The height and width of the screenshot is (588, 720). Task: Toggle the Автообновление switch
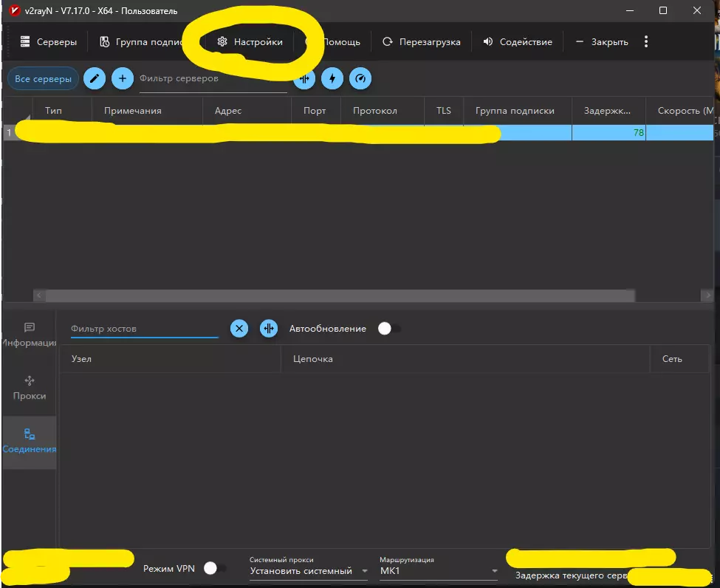(x=389, y=329)
